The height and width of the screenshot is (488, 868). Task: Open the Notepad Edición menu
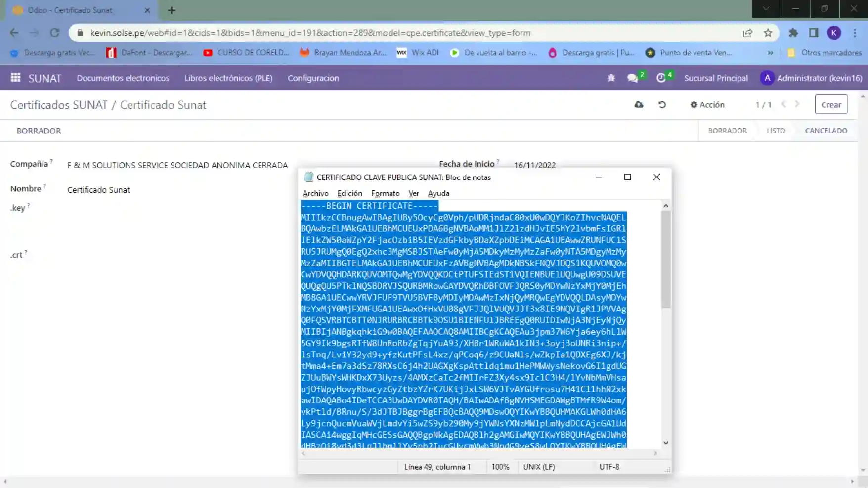(349, 193)
